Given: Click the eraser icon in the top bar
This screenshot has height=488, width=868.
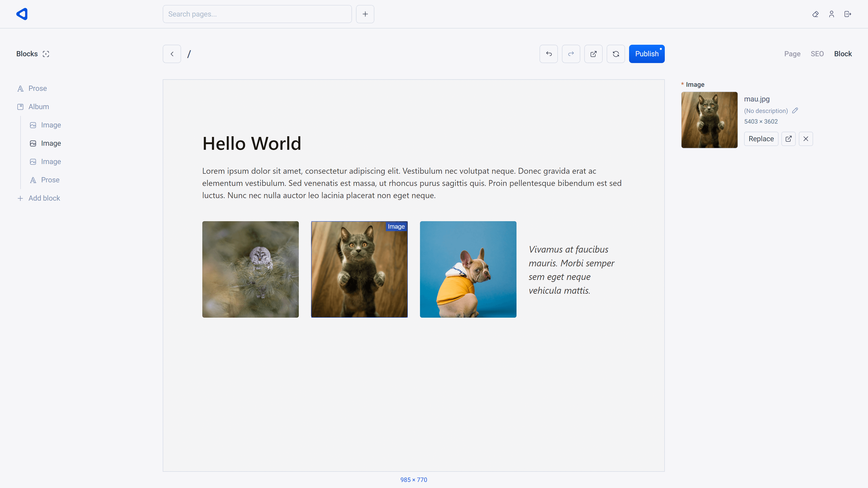Looking at the screenshot, I should (815, 14).
